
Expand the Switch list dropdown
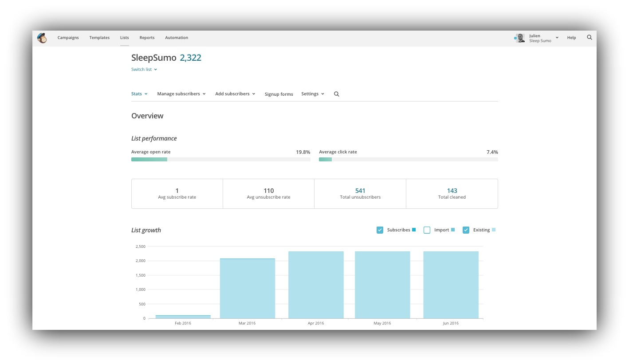[x=144, y=70]
